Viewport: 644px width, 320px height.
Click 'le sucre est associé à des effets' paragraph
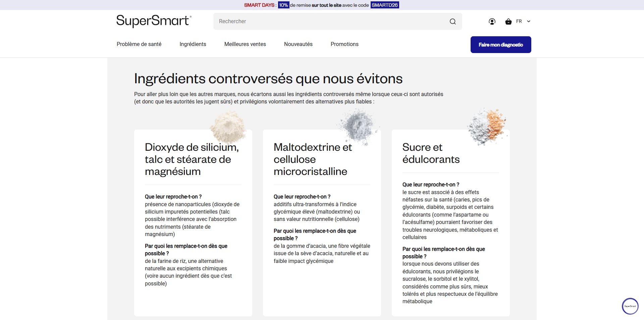point(450,215)
